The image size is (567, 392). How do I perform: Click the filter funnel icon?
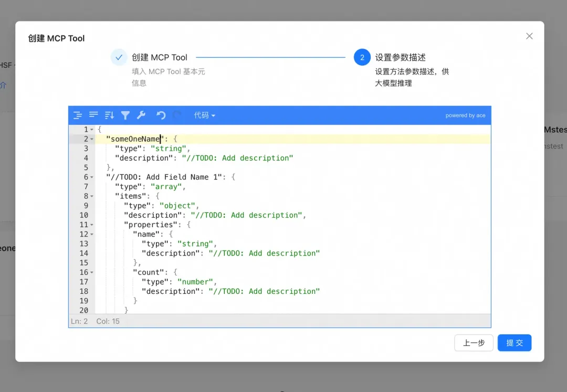pos(125,115)
